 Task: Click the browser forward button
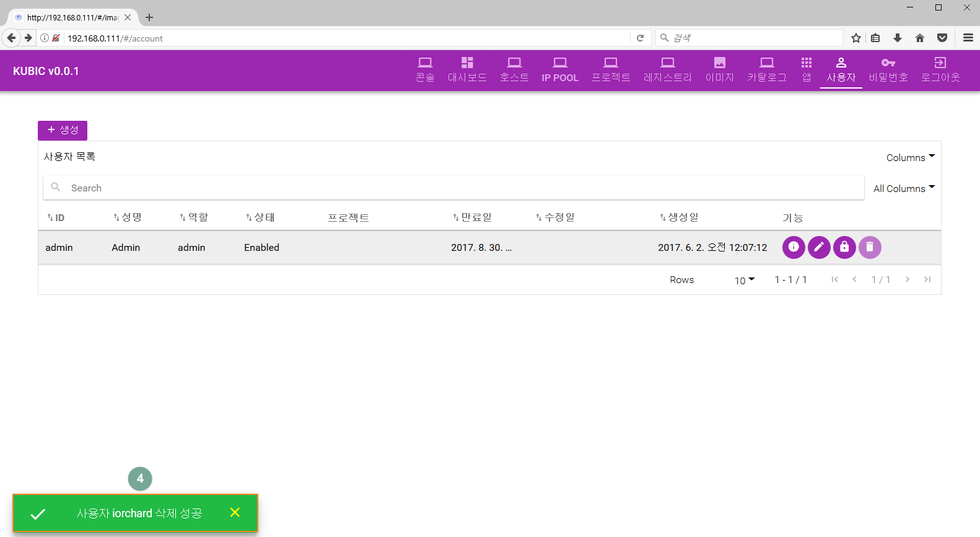(x=28, y=38)
